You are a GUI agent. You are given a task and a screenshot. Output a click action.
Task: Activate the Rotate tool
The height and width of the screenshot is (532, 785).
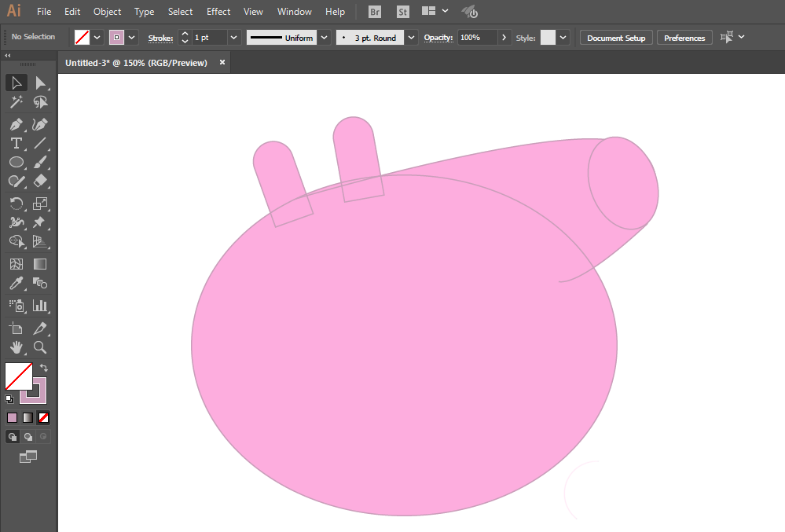coord(17,204)
